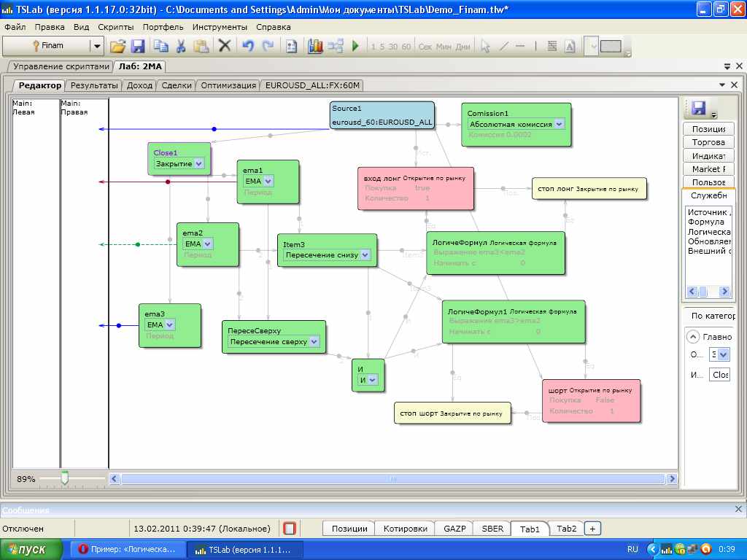Delete selected block with the X icon

[225, 46]
